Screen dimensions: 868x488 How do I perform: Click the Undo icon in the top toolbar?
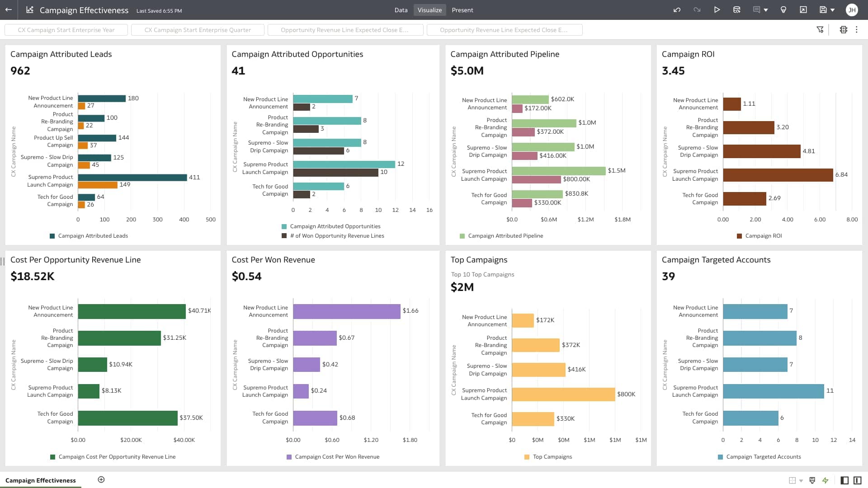pyautogui.click(x=677, y=9)
